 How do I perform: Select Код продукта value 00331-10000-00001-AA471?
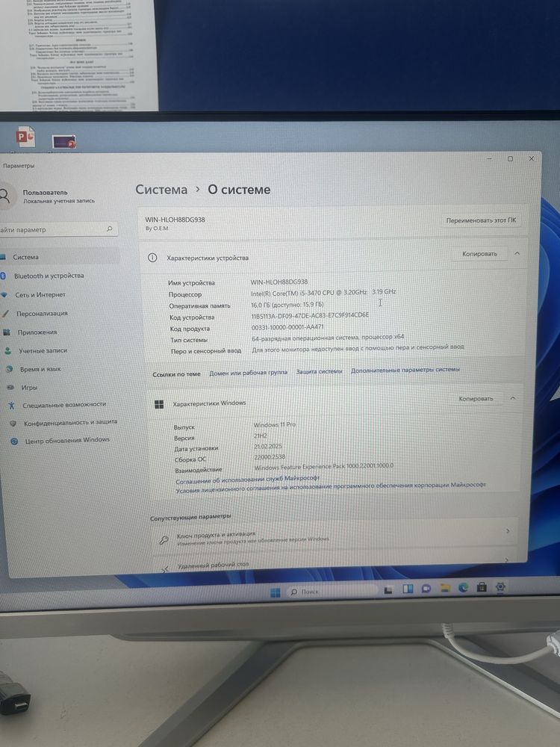tap(287, 327)
